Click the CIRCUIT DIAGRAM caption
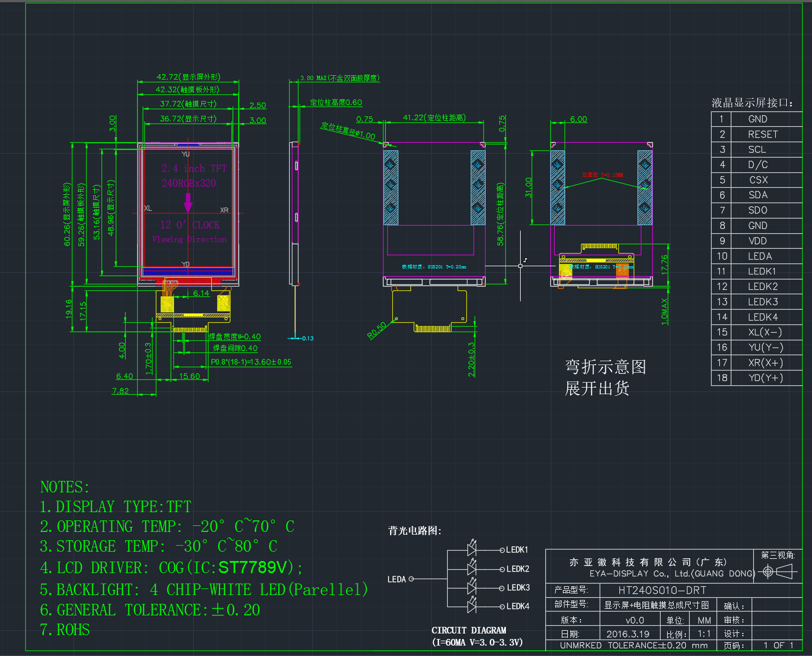The image size is (812, 656). pos(469,630)
